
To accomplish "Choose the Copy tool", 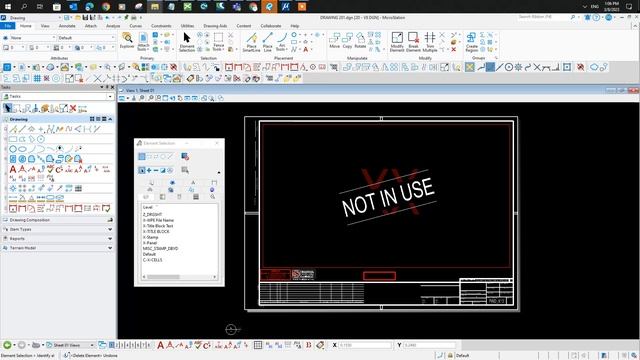I will point(347,40).
